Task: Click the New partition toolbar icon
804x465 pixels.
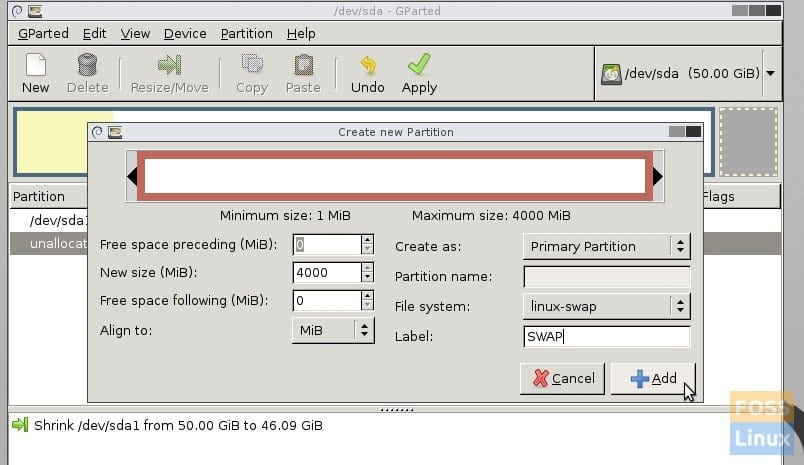Action: click(35, 66)
